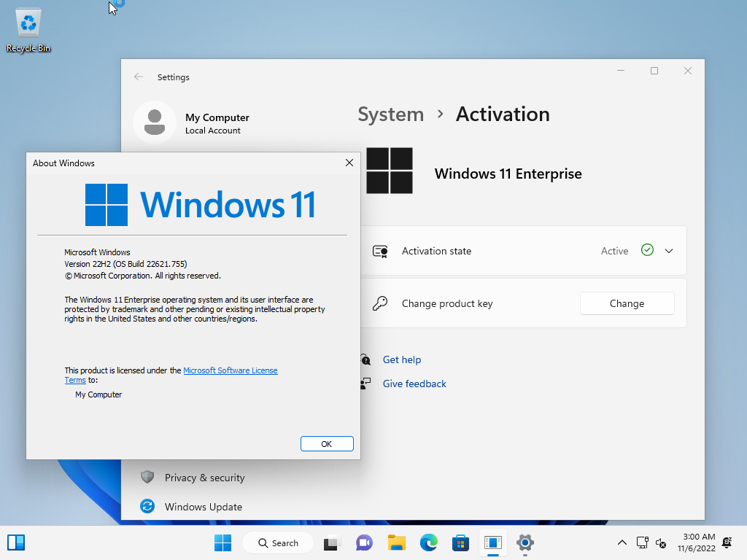Open Task View from the taskbar
This screenshot has height=560, width=747.
[x=332, y=542]
